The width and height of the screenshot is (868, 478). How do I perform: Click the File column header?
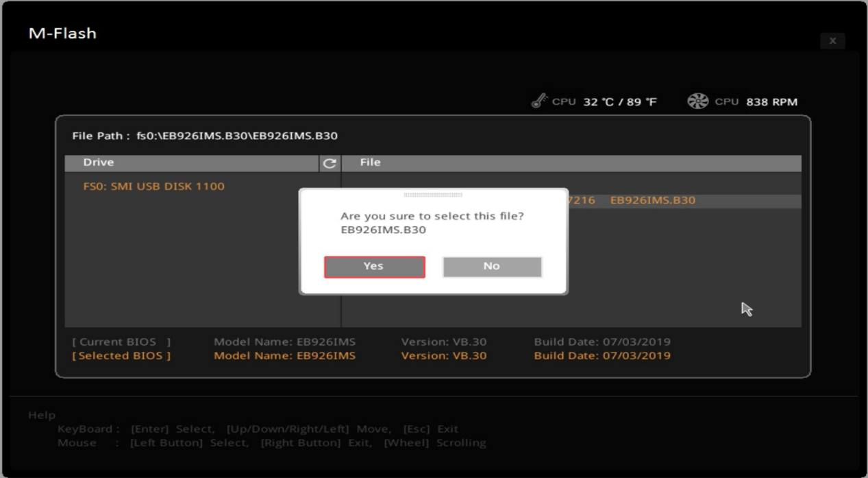tap(370, 163)
